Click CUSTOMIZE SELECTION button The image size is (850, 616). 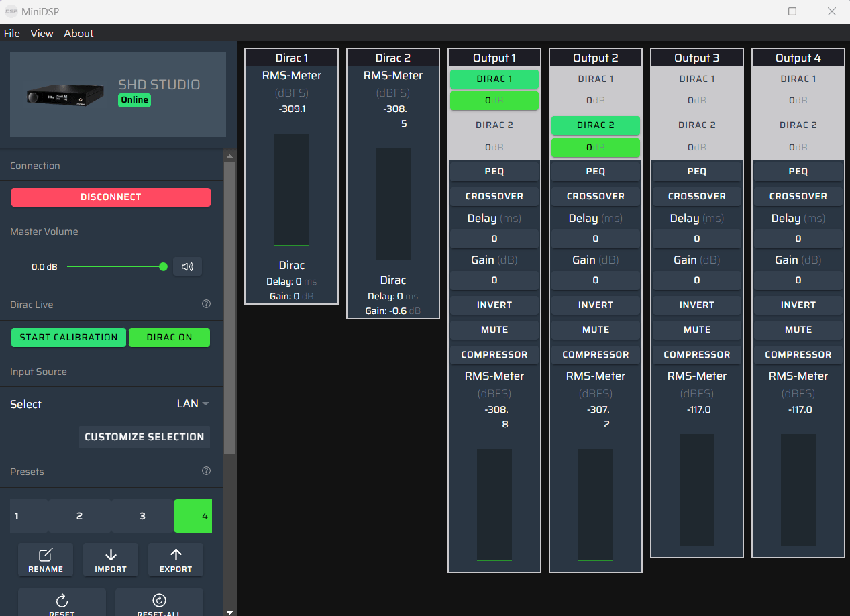click(144, 437)
